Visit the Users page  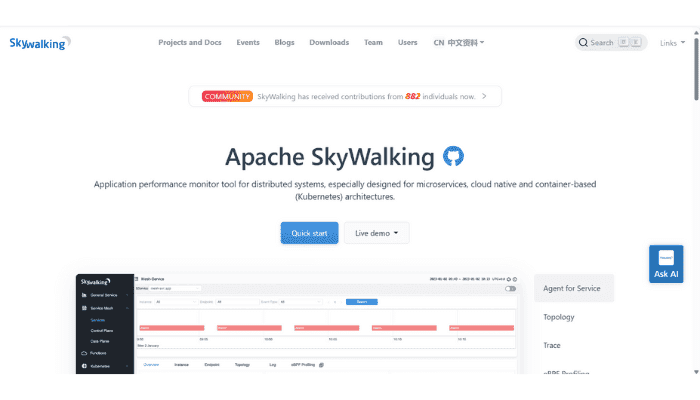click(408, 42)
